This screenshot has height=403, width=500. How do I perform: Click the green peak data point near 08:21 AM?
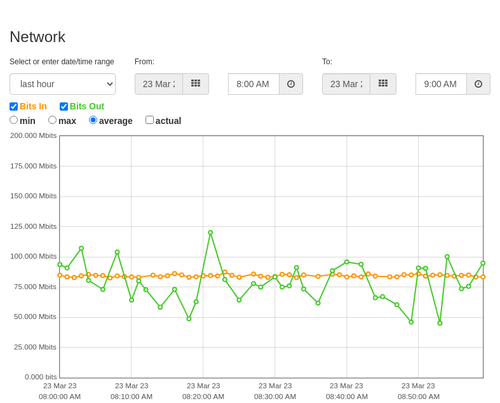(x=210, y=233)
